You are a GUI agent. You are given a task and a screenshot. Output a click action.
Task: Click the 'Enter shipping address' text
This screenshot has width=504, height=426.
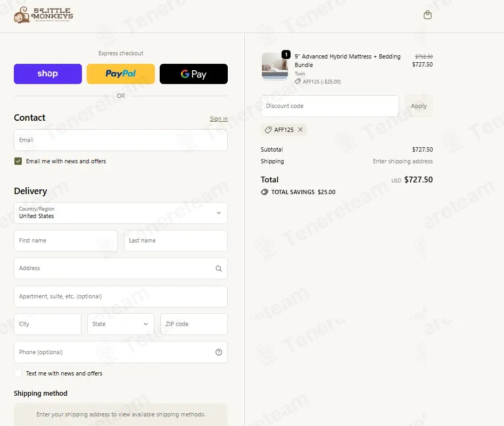403,161
